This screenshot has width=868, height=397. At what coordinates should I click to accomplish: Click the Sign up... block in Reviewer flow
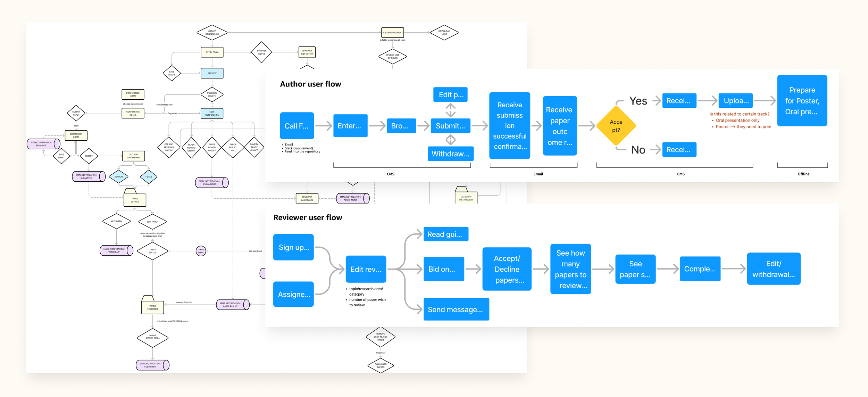(293, 247)
